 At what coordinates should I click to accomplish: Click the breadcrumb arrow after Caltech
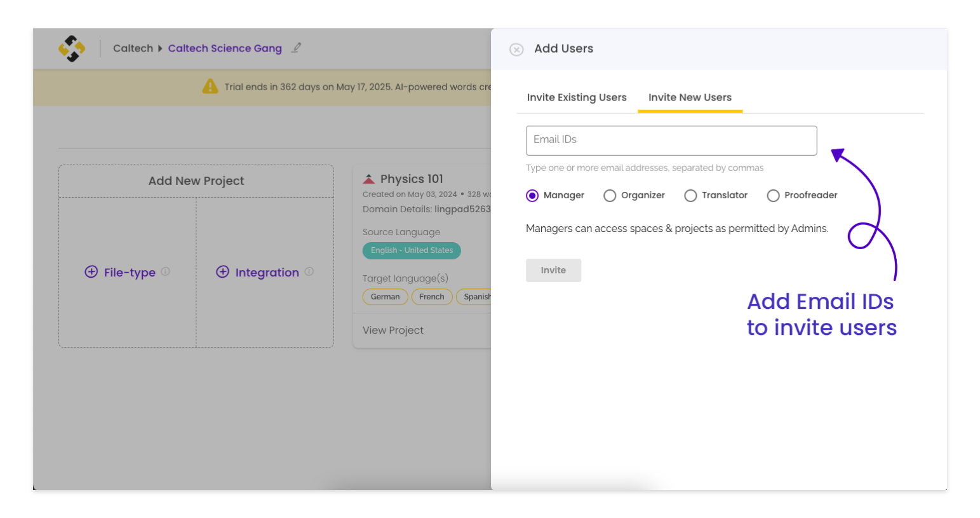(x=160, y=48)
